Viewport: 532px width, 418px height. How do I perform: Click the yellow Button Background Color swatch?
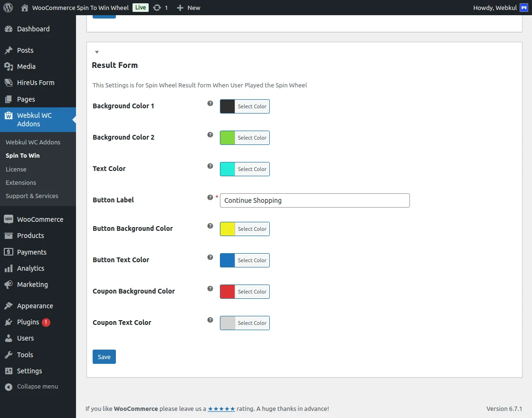coord(228,229)
